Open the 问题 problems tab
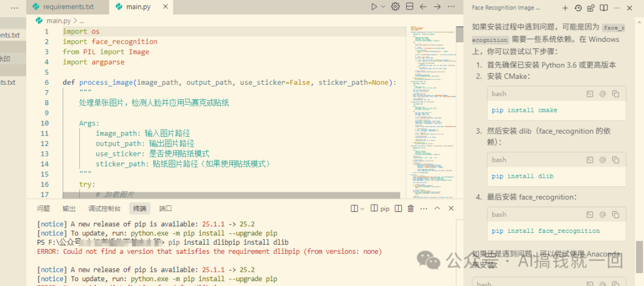Screen dimensions: 644x286 click(x=44, y=208)
